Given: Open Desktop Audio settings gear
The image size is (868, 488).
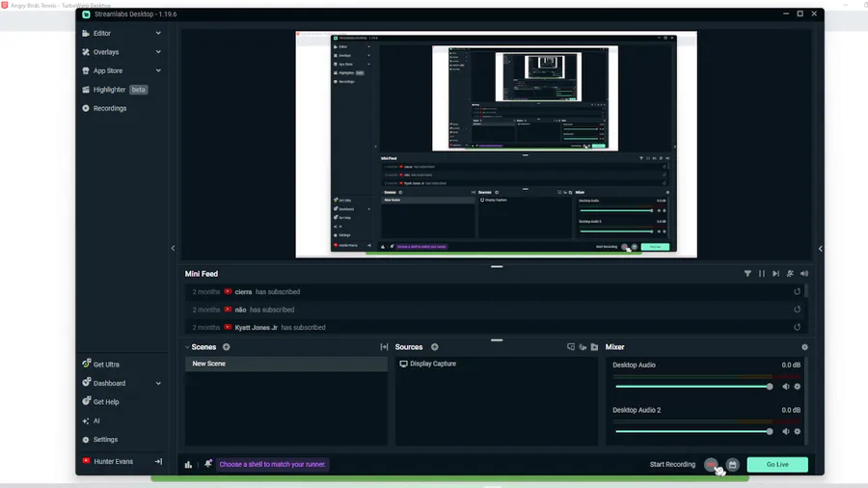Looking at the screenshot, I should tap(798, 387).
